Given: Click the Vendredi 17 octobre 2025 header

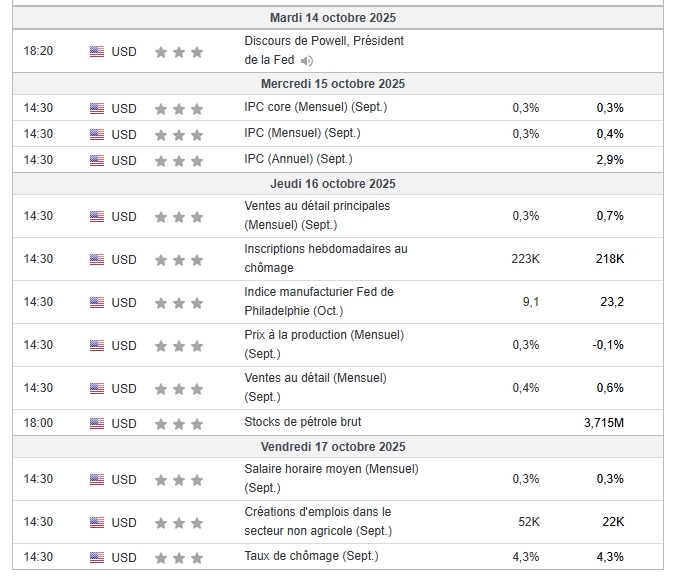Looking at the screenshot, I should pos(333,447).
